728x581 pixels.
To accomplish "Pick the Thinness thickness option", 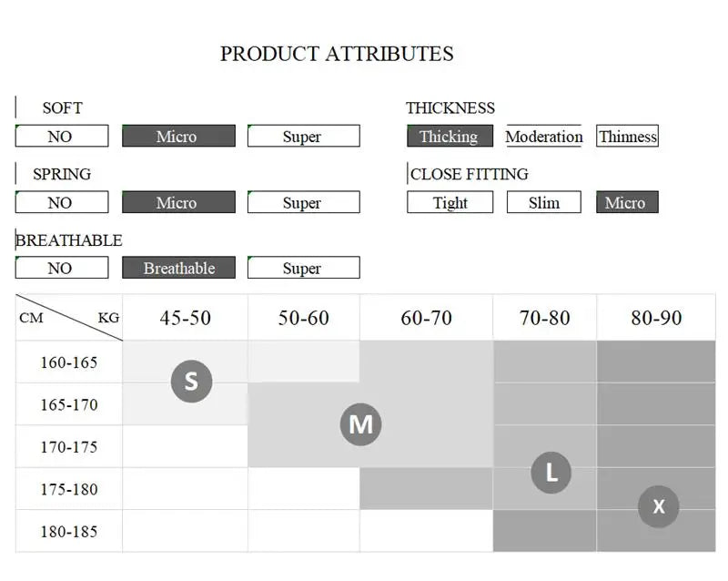I will click(x=627, y=136).
